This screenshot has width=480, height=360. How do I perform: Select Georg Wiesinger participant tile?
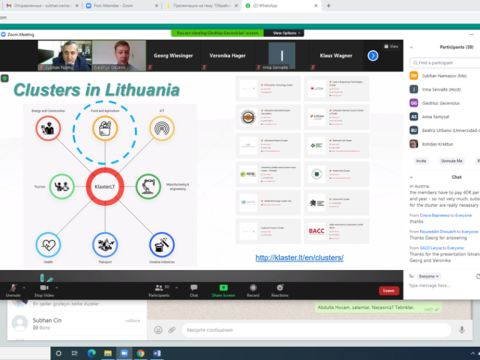[x=173, y=56]
